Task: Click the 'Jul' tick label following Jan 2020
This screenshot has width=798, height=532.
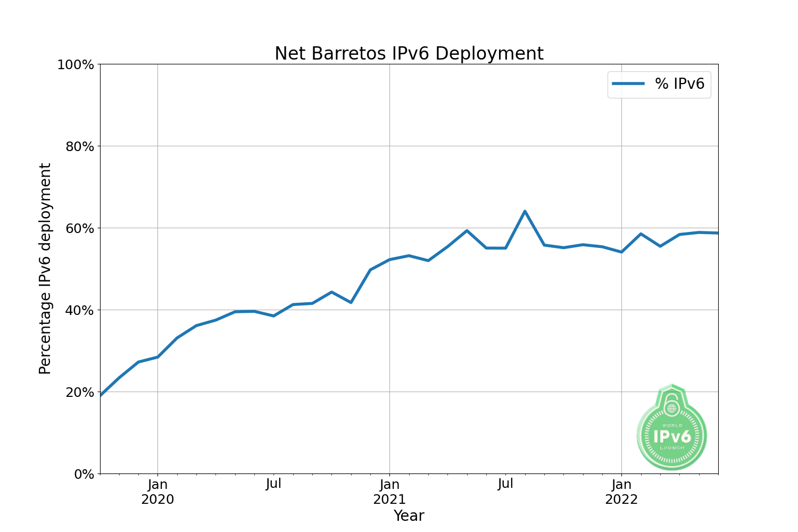Action: pos(273,484)
